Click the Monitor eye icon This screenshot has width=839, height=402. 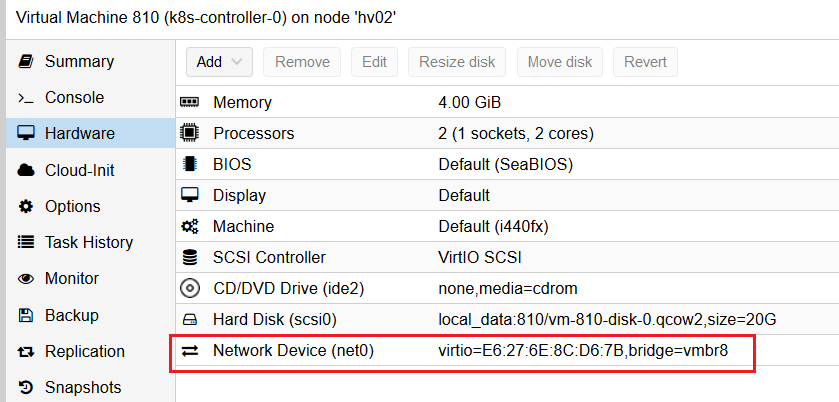pyautogui.click(x=26, y=279)
